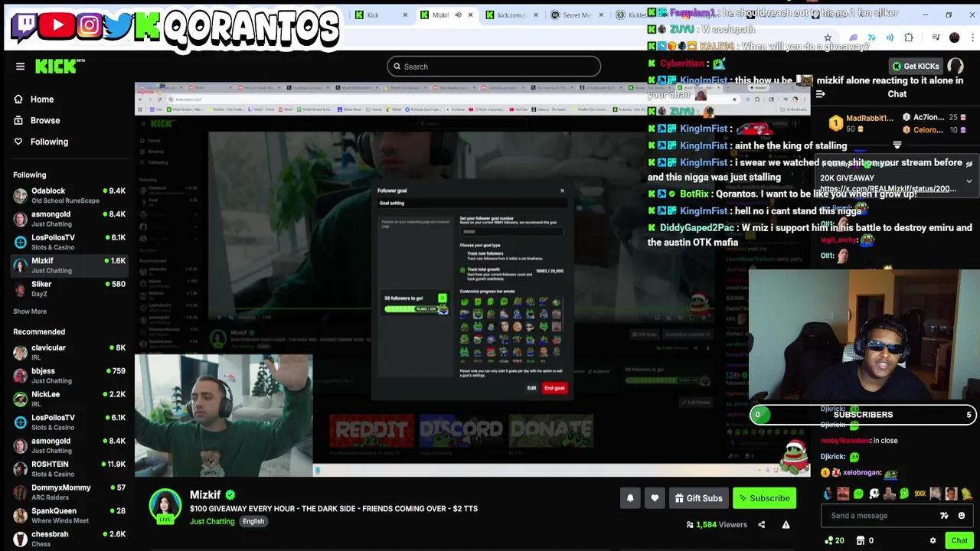This screenshot has height=551, width=980.
Task: Click End goal button in streamed dialog
Action: (x=554, y=388)
